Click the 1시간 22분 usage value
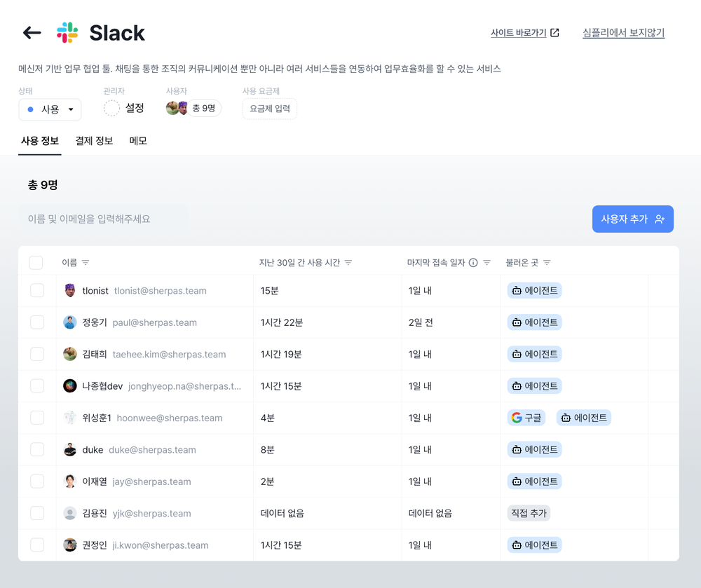The height and width of the screenshot is (588, 701). (x=282, y=322)
